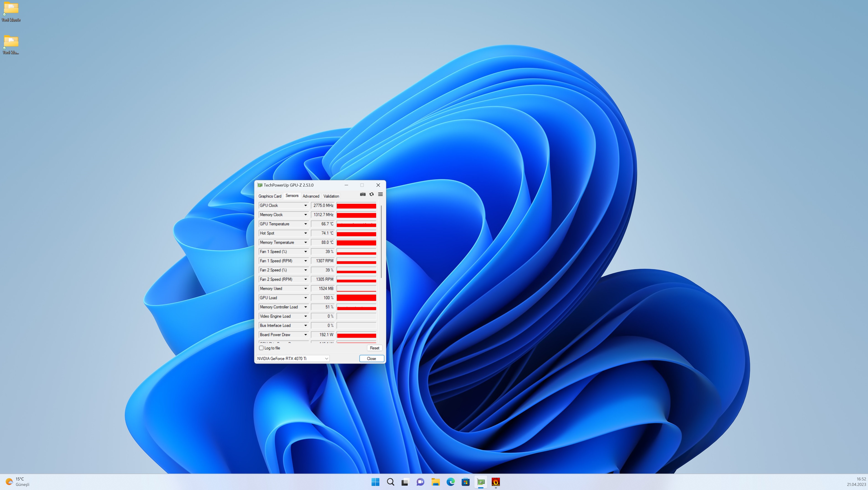Click the GPU Clock red history graph
Image resolution: width=868 pixels, height=490 pixels.
click(x=356, y=205)
